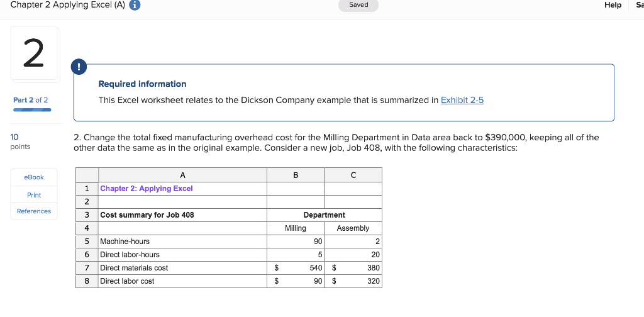Click the Direct labor cost row label
644x317 pixels.
point(183,281)
